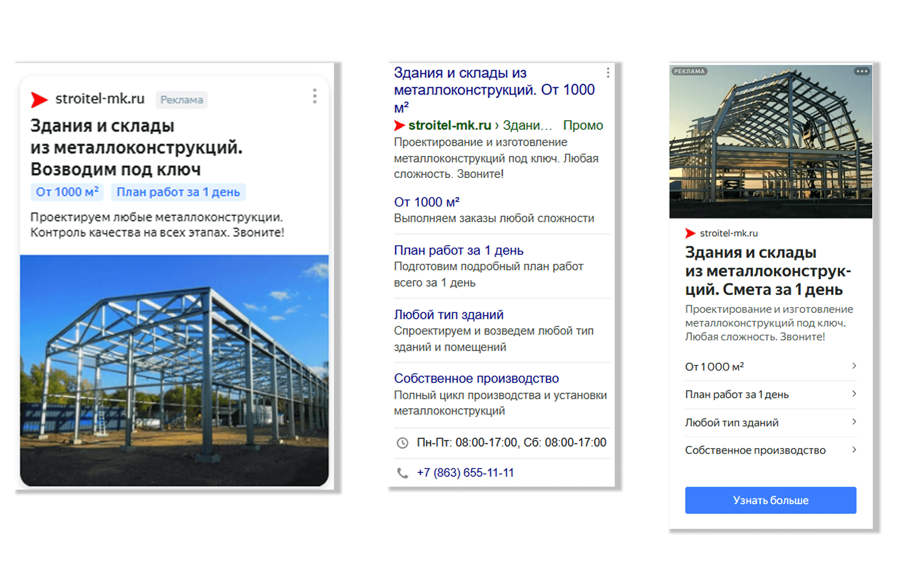
Task: Expand the 'Любой тип зданий' row chevron
Action: coord(854,422)
